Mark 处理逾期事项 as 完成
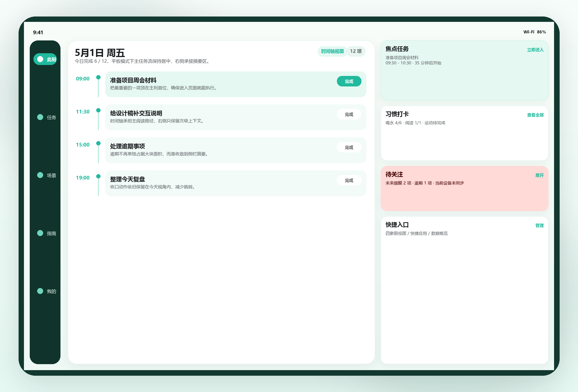This screenshot has width=578, height=392. pyautogui.click(x=349, y=147)
